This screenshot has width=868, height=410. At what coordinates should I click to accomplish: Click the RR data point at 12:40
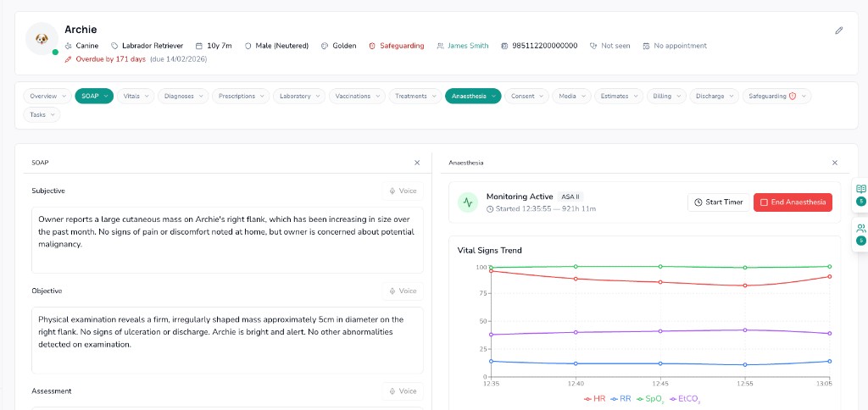pos(576,363)
